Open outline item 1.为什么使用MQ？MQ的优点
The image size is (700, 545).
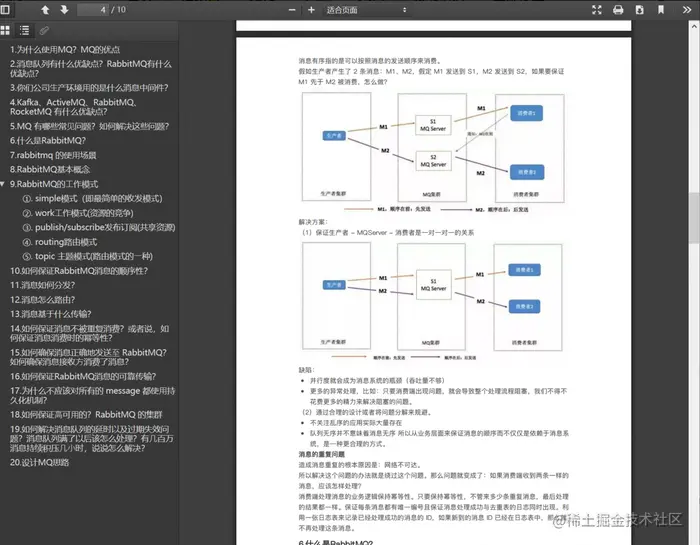[65, 50]
